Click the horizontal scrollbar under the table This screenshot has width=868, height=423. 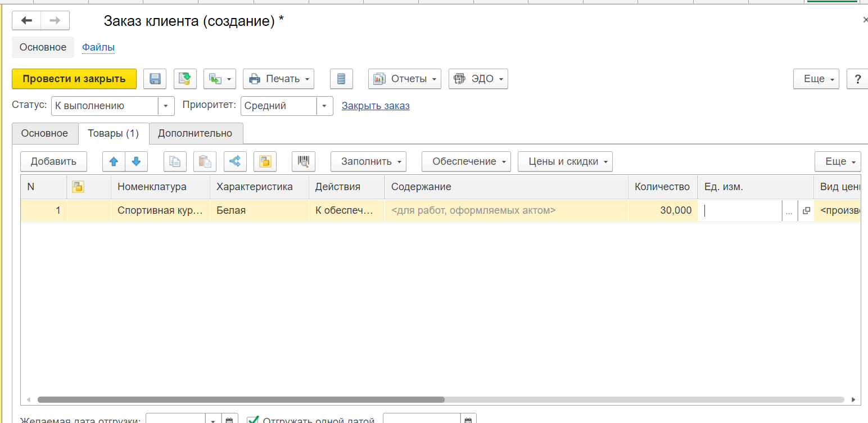[241, 399]
